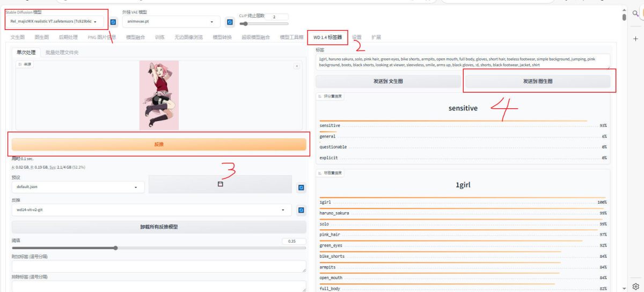Remove the uploaded source image

296,66
